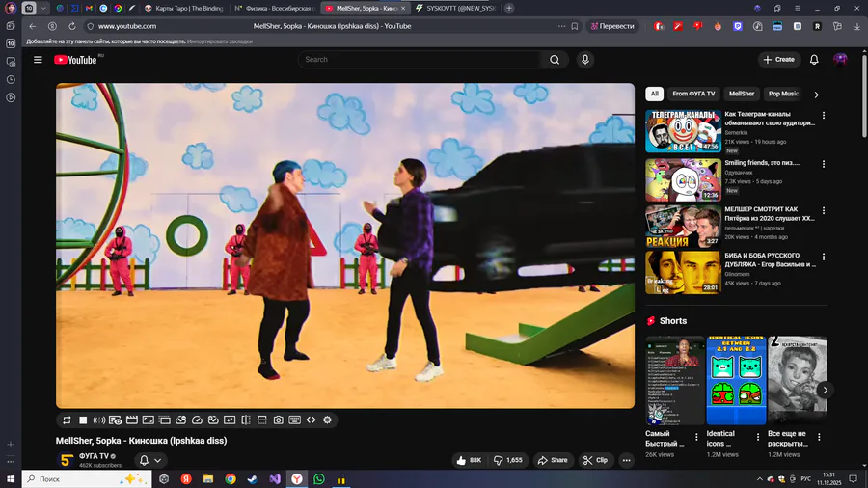Toggle cinema mode clapperboard icon

132,420
